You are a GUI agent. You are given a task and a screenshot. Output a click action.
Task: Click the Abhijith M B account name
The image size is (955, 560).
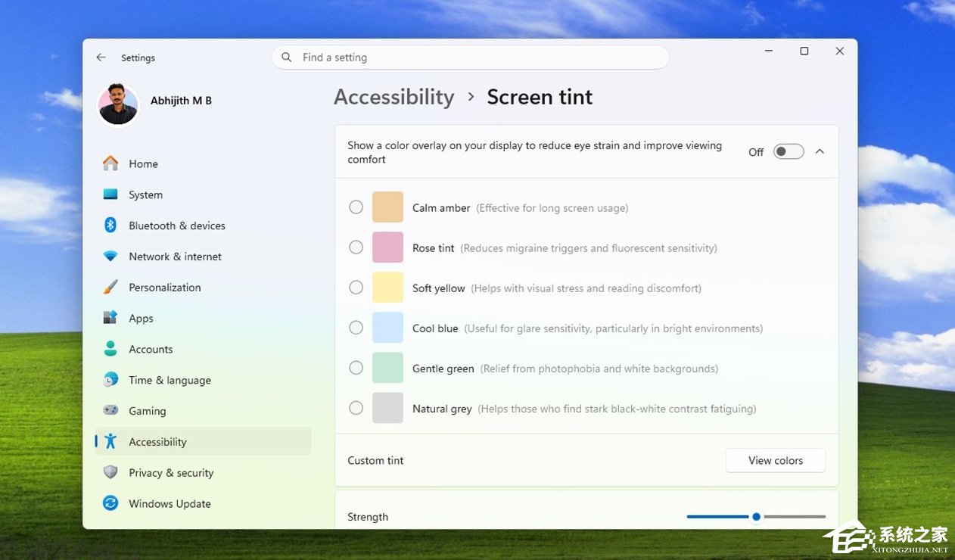click(x=181, y=101)
